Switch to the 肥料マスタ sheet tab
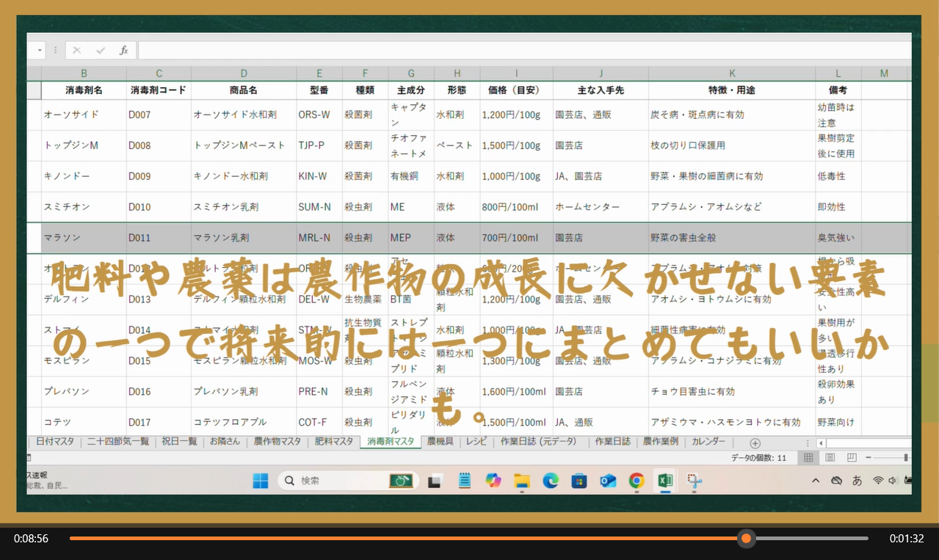The width and height of the screenshot is (939, 560). pyautogui.click(x=334, y=442)
